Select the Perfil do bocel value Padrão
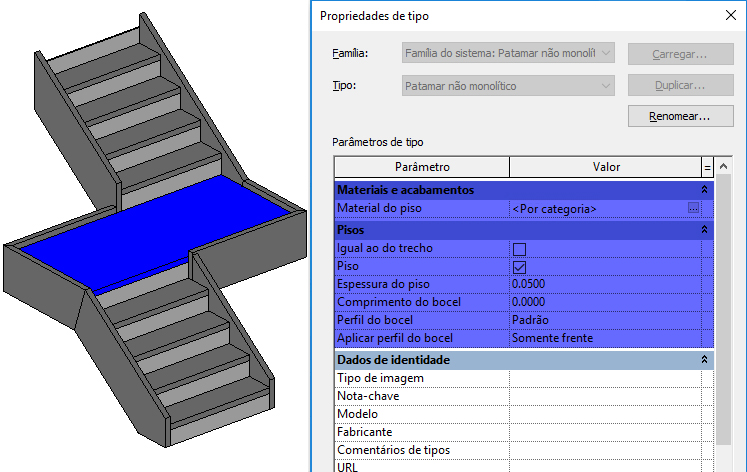This screenshot has height=472, width=747. [x=605, y=321]
